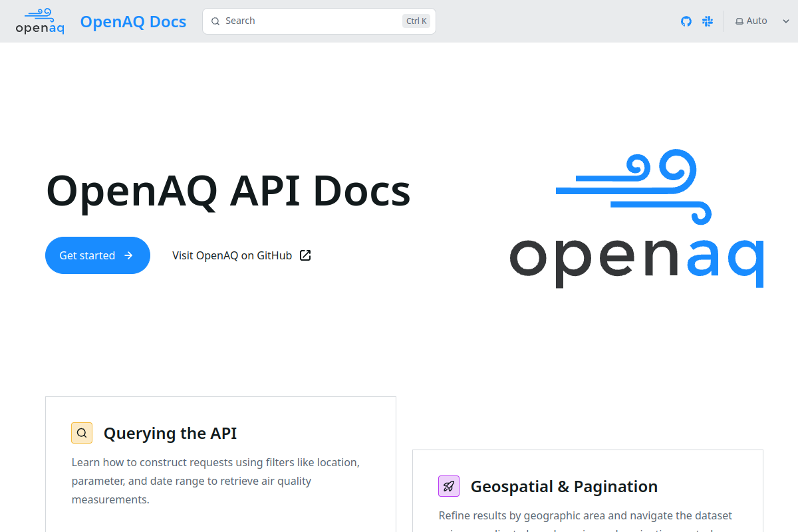Image resolution: width=798 pixels, height=532 pixels.
Task: Click the Get started button
Action: tap(98, 255)
